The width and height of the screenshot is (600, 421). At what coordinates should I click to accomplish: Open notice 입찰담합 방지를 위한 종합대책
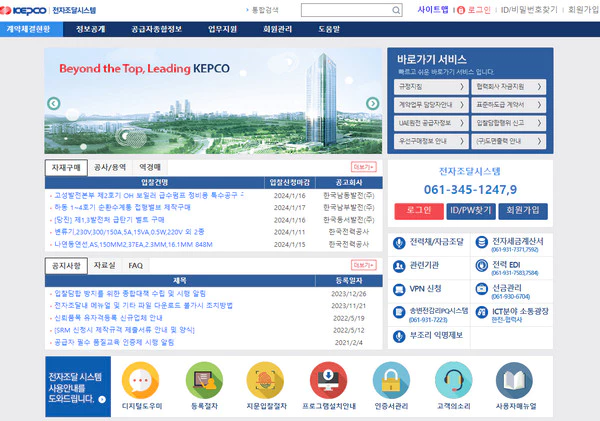pos(130,294)
